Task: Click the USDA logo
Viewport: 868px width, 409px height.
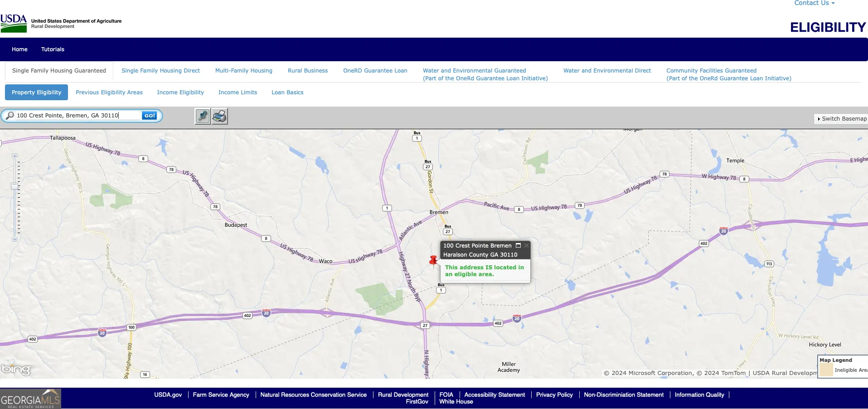Action: tap(14, 23)
